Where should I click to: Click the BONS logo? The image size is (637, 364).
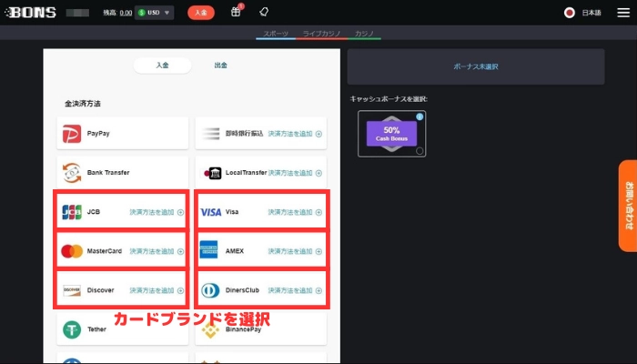(x=30, y=13)
